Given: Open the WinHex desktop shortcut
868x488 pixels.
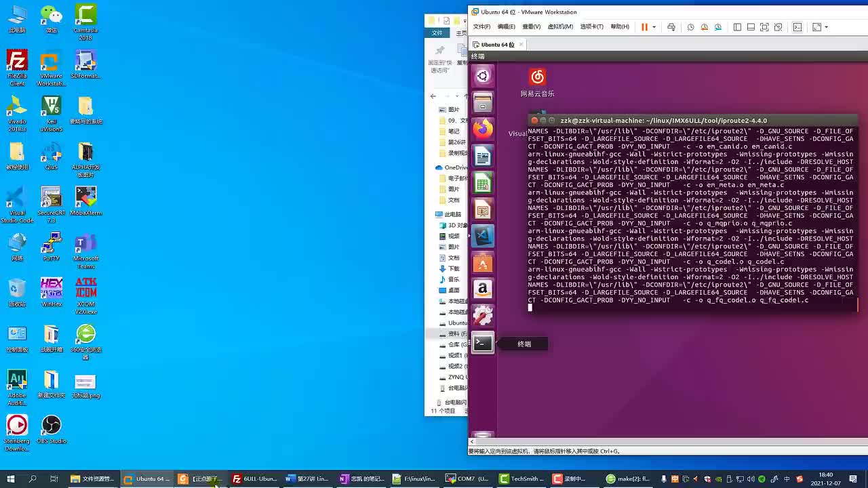Looking at the screenshot, I should pos(52,292).
